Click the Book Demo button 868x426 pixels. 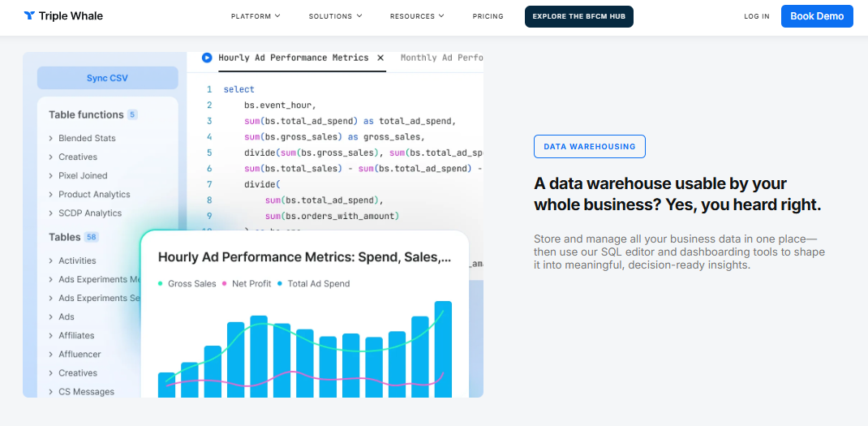[817, 16]
